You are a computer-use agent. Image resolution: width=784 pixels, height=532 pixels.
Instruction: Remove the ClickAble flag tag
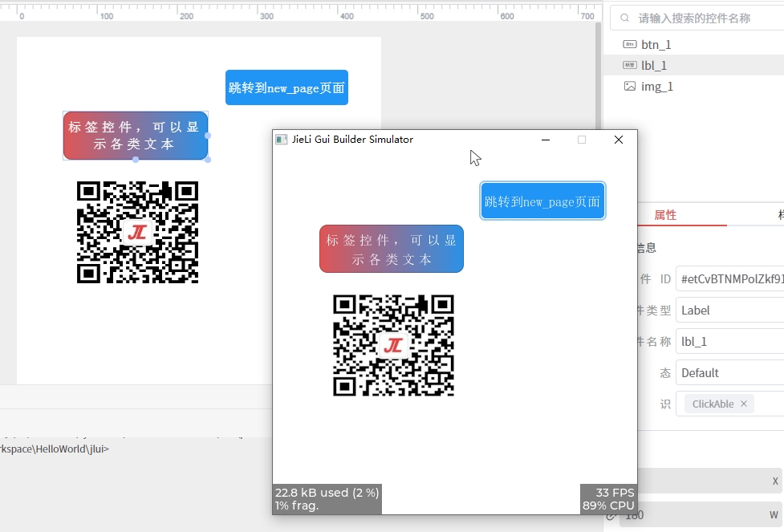click(744, 404)
